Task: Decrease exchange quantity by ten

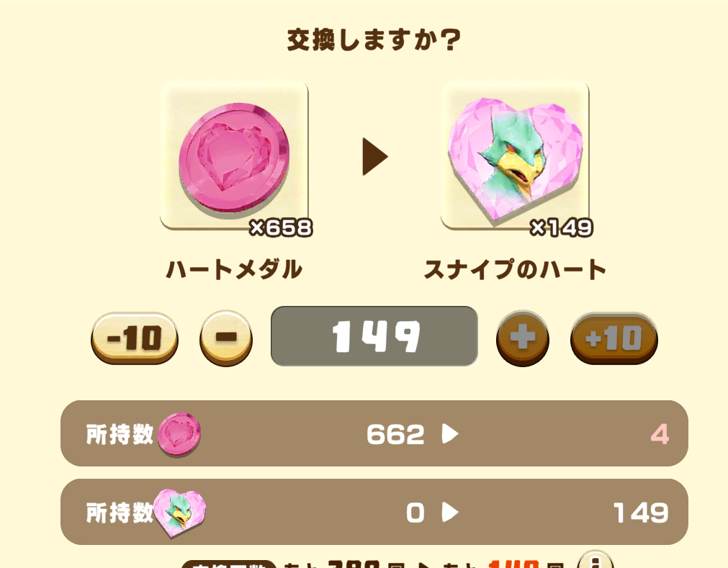Action: click(135, 338)
